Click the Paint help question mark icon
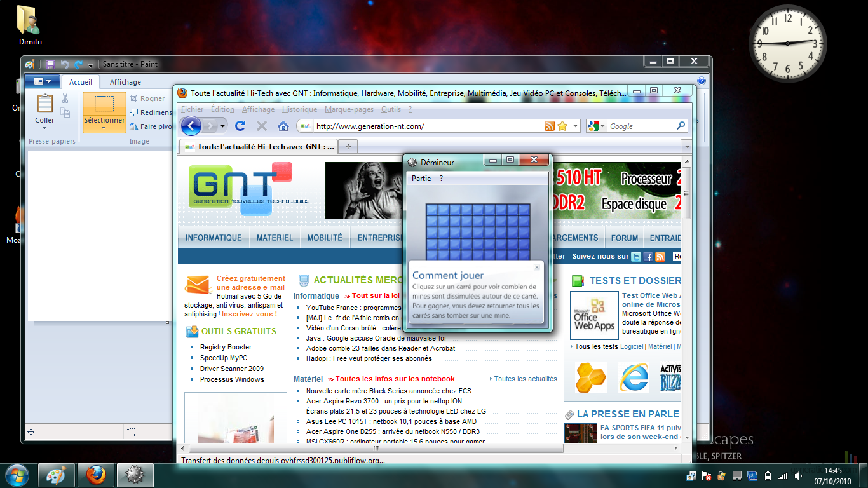Image resolution: width=868 pixels, height=488 pixels. (702, 81)
